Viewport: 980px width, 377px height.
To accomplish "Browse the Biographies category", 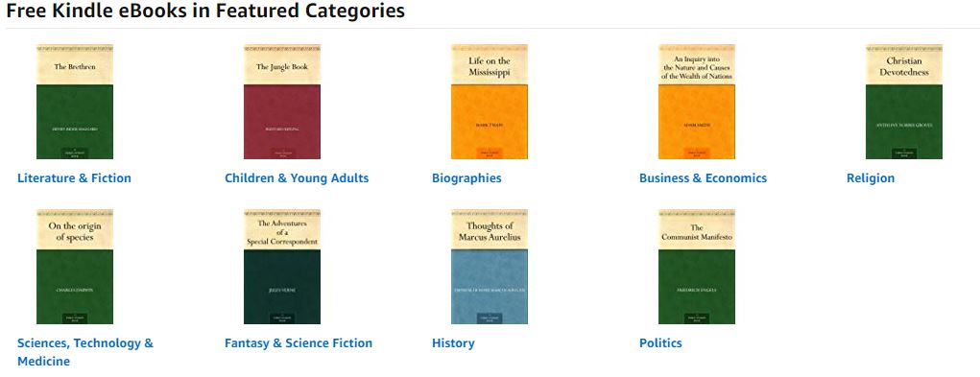I will (x=466, y=177).
